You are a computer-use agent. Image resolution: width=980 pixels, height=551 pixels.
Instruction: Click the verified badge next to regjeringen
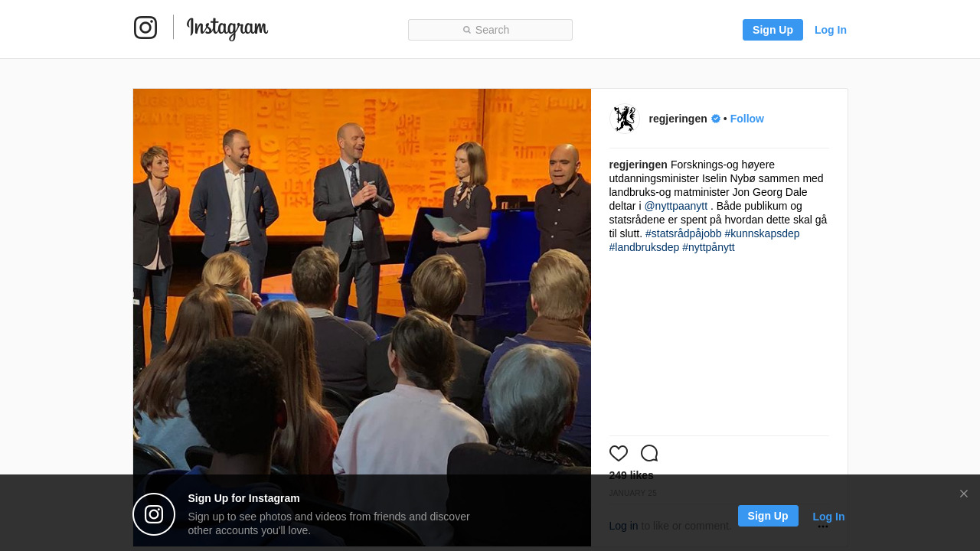point(716,119)
